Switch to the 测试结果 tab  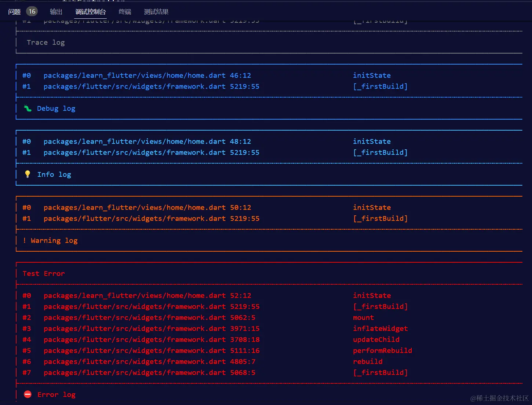pos(156,12)
